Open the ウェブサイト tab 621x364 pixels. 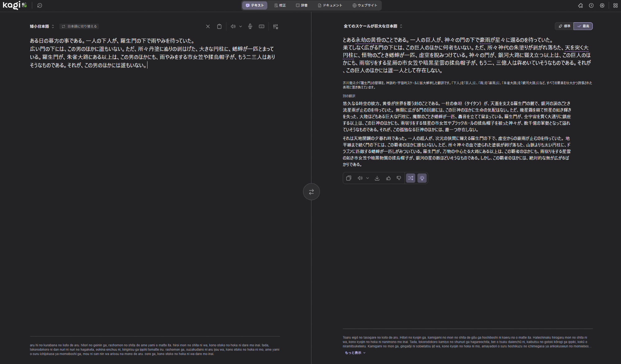[365, 5]
